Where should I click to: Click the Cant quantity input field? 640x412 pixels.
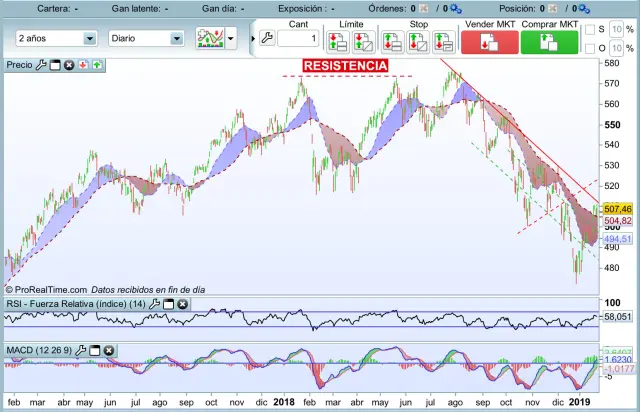pos(299,39)
